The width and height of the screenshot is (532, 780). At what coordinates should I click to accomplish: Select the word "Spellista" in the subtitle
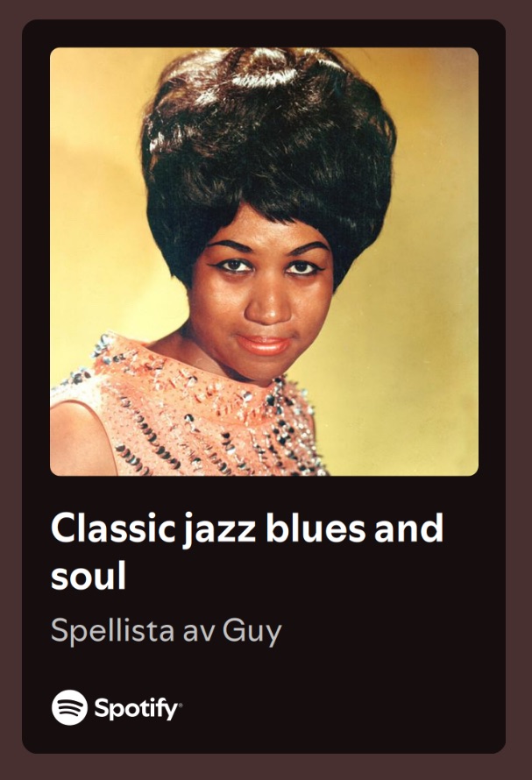point(112,630)
